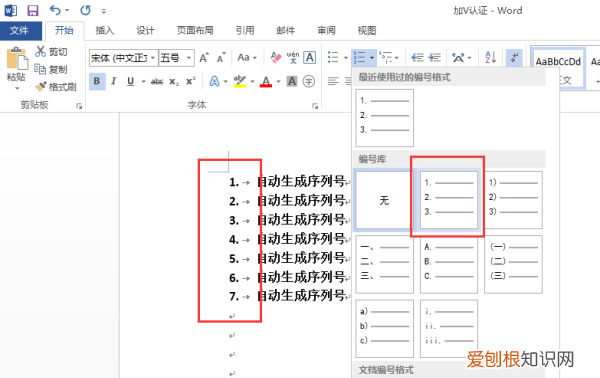600x378 pixels.
Task: Choose 1. 2. 3. format in numbering library
Action: 449,200
